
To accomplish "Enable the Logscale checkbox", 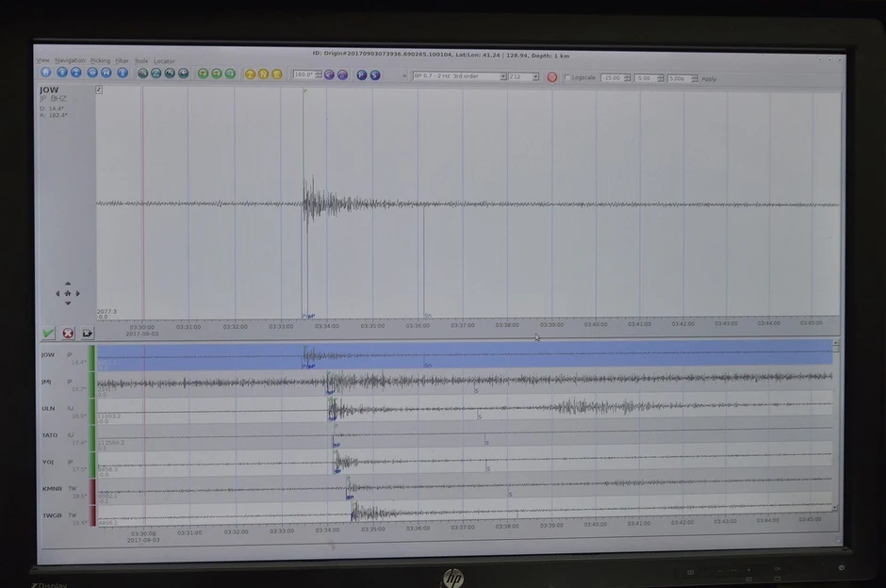I will point(566,77).
